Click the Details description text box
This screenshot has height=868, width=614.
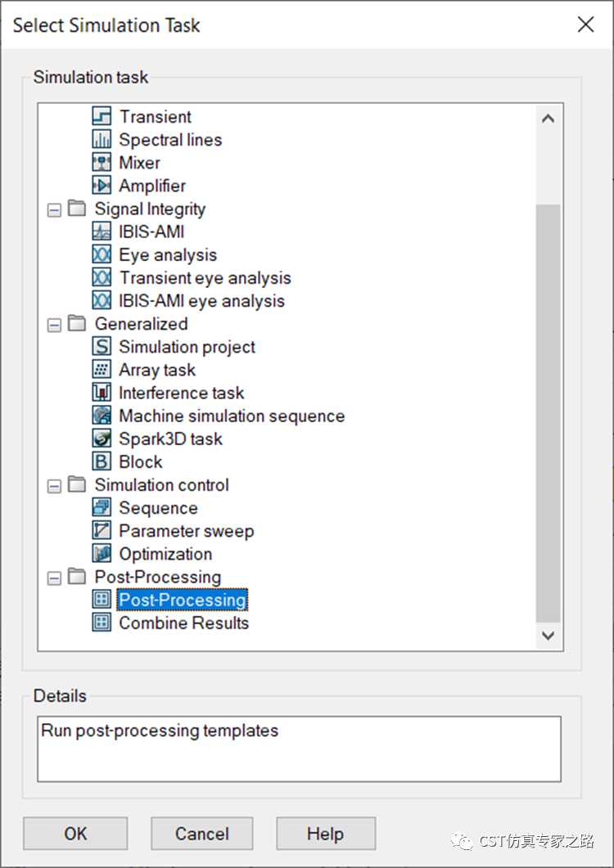pos(300,749)
